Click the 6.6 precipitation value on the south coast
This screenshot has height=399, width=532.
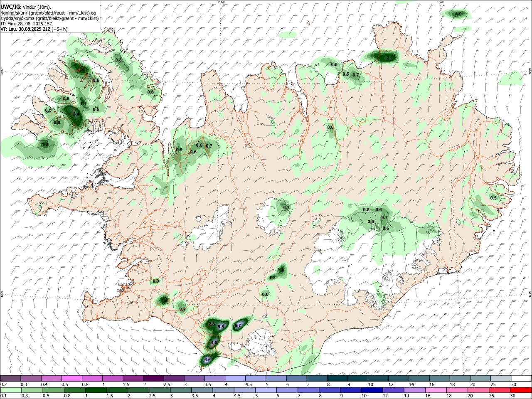(x=208, y=360)
